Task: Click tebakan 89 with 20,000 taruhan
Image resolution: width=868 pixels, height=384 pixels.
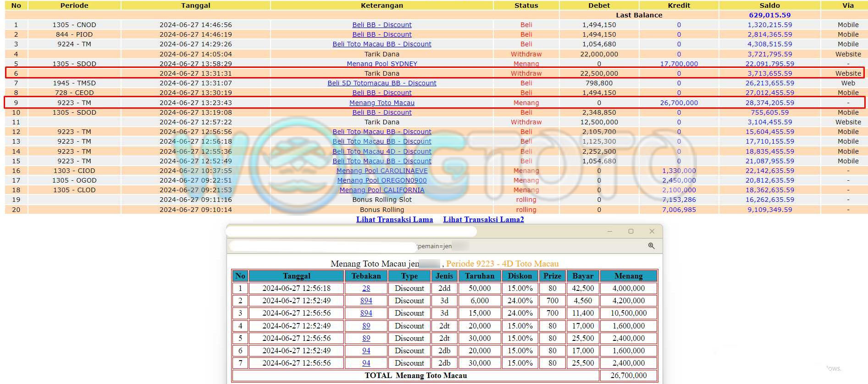Action: (366, 326)
